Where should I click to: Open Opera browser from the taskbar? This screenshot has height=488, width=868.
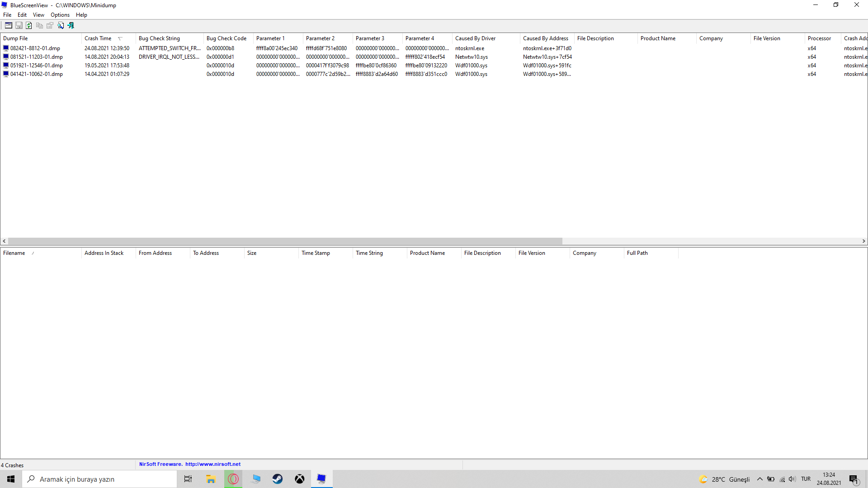coord(233,479)
